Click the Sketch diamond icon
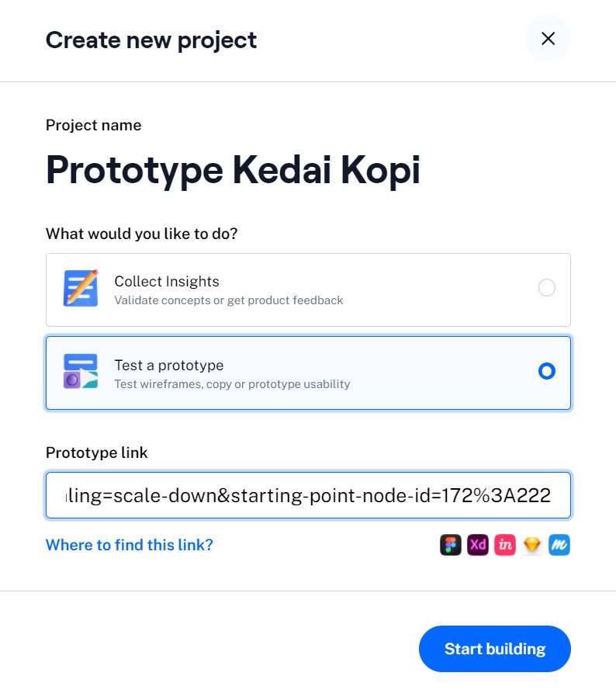The width and height of the screenshot is (616, 690). (x=532, y=545)
